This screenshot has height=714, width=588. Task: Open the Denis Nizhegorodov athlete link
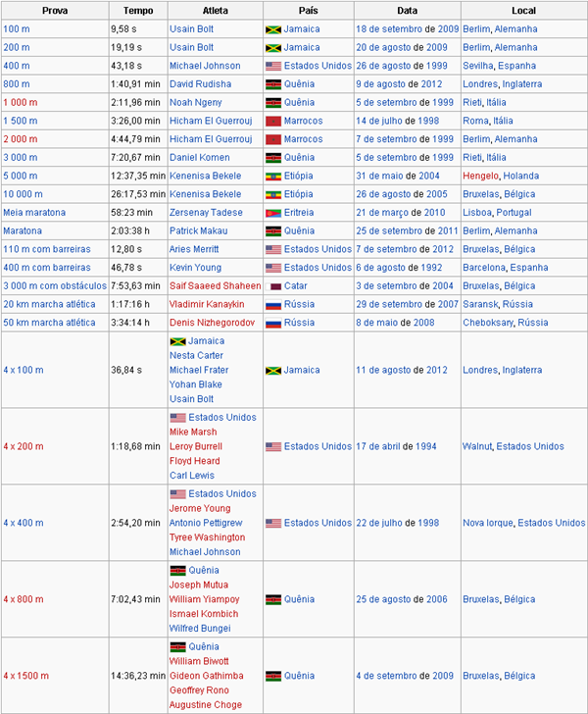tap(212, 323)
